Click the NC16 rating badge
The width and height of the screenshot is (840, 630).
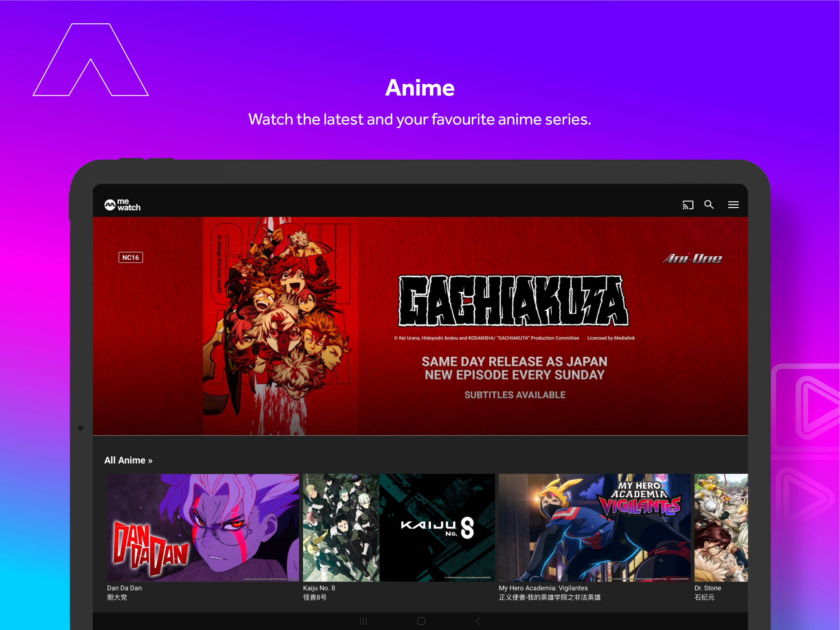coord(131,257)
